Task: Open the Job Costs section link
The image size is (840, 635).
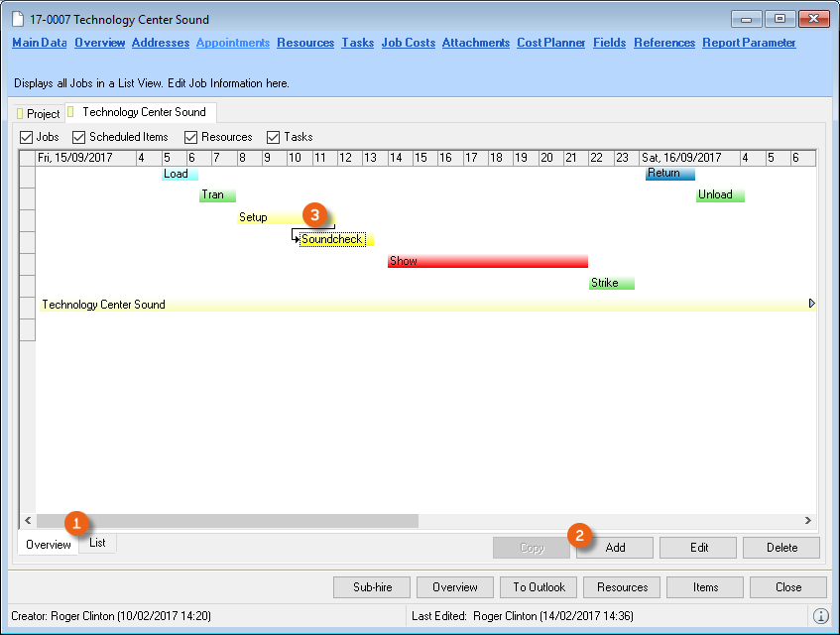Action: pyautogui.click(x=408, y=43)
